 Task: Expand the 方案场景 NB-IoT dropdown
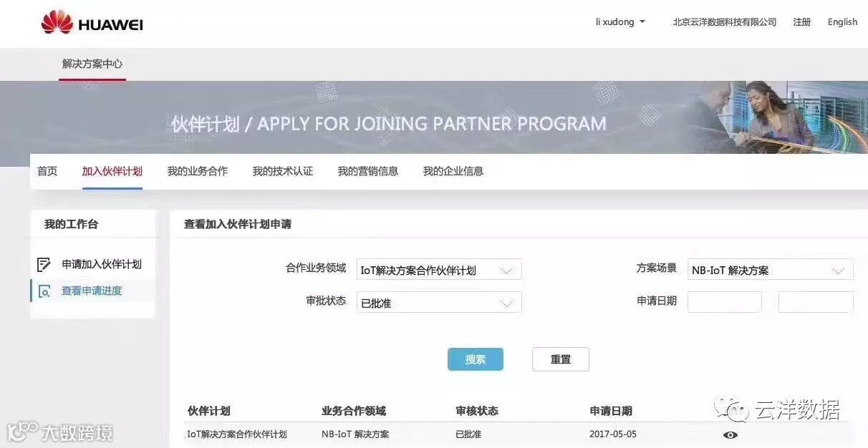tap(770, 270)
